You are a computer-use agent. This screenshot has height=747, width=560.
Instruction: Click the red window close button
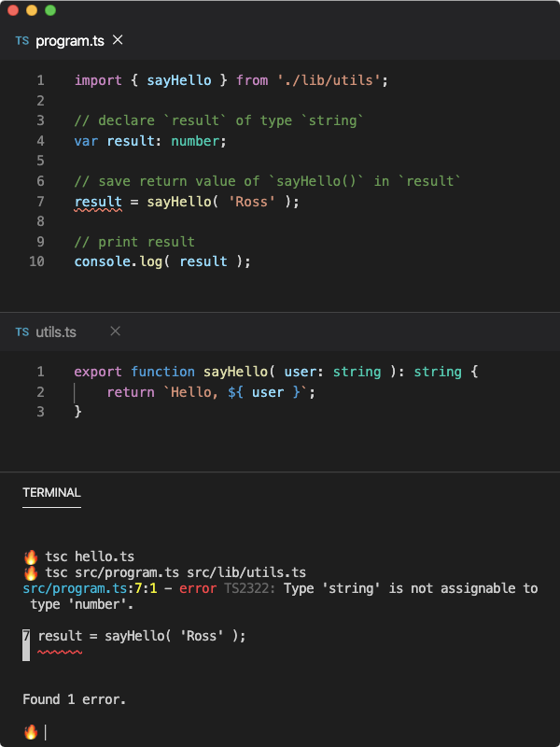(x=13, y=10)
